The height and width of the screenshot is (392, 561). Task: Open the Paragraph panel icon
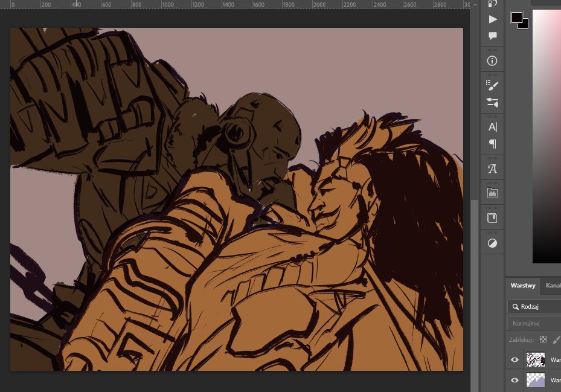click(x=493, y=144)
